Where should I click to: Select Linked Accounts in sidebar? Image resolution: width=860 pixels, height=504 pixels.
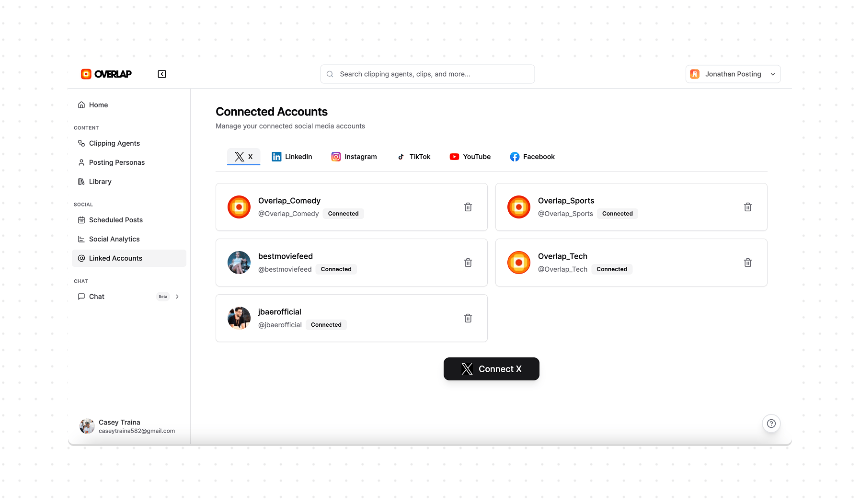coord(129,258)
